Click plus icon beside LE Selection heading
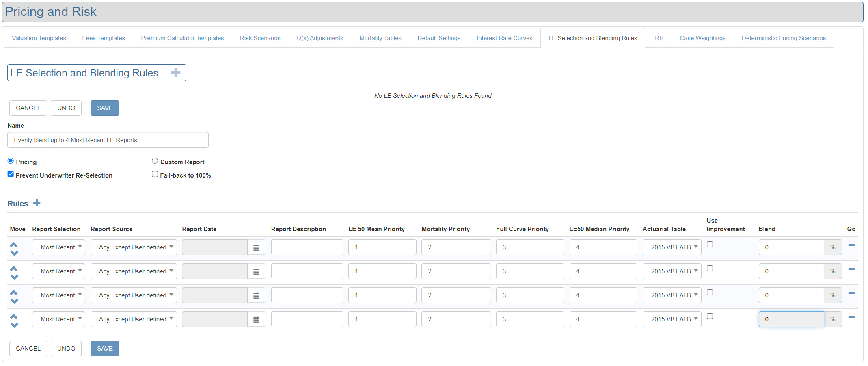868x366 pixels. click(175, 73)
